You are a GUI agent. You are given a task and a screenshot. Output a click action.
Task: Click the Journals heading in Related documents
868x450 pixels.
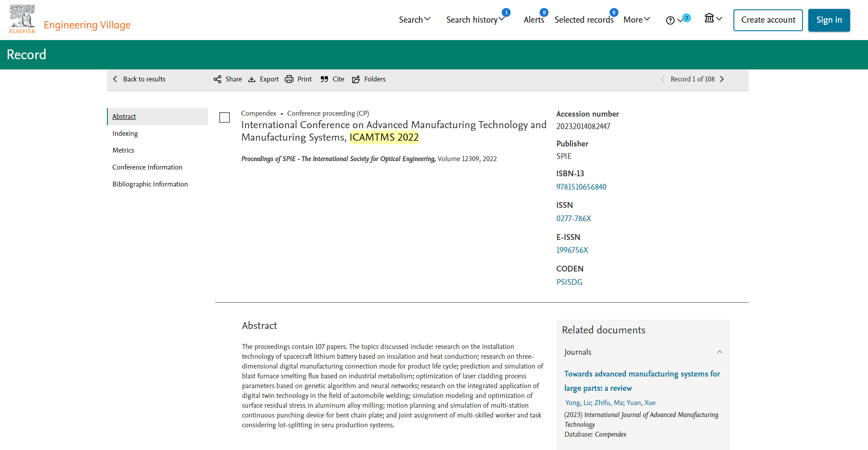click(578, 352)
